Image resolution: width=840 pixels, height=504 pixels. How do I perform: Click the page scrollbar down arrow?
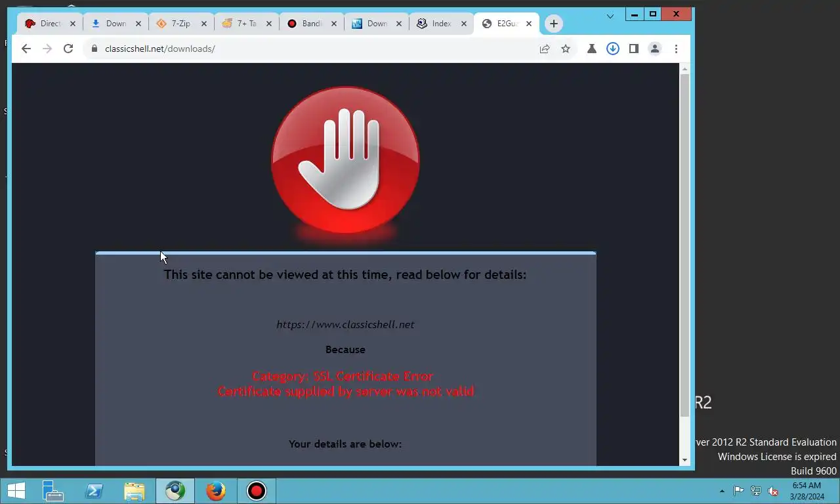(x=684, y=460)
